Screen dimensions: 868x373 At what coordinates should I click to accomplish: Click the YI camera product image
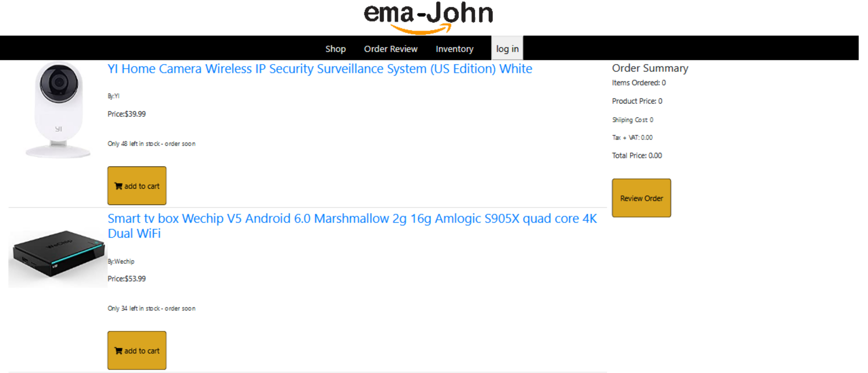point(58,110)
